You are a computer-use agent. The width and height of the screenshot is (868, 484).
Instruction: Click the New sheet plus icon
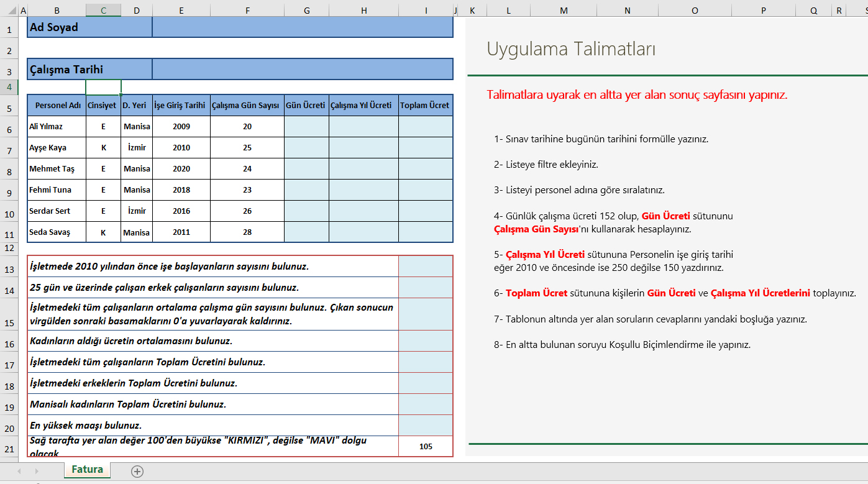137,472
